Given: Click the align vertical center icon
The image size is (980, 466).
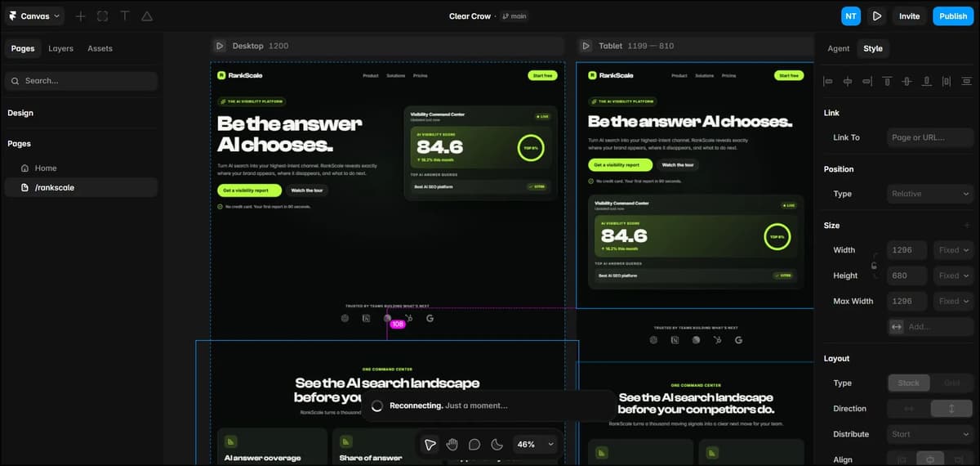Looking at the screenshot, I should (x=906, y=81).
